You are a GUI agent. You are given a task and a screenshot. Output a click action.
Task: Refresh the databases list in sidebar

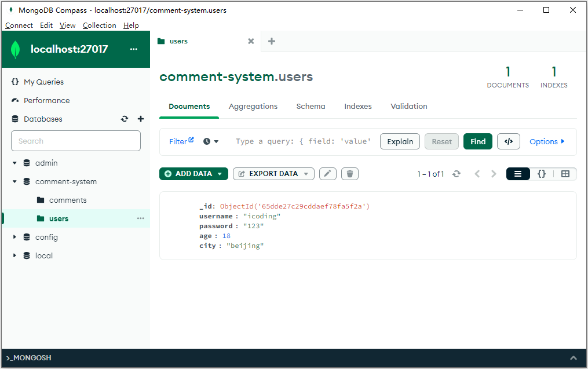(124, 119)
